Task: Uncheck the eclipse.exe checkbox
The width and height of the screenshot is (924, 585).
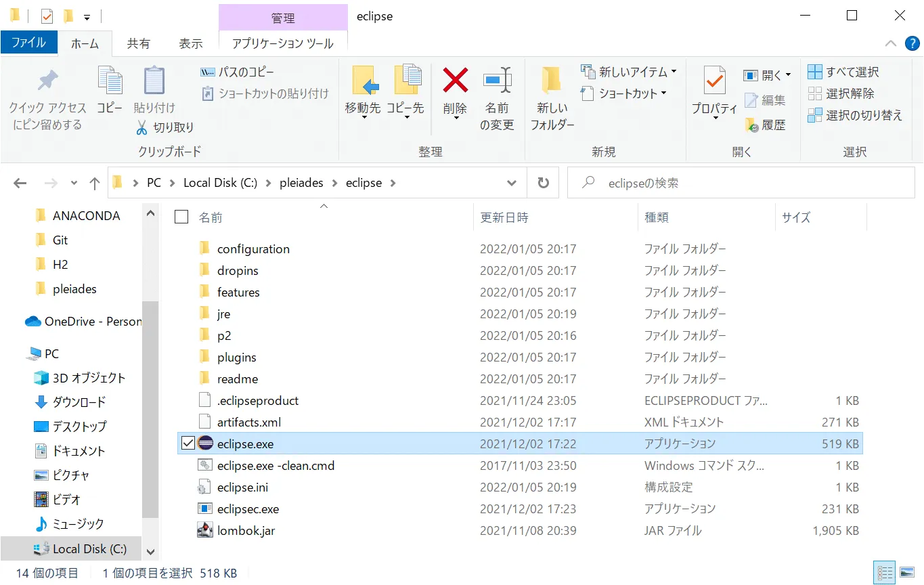Action: coord(188,443)
